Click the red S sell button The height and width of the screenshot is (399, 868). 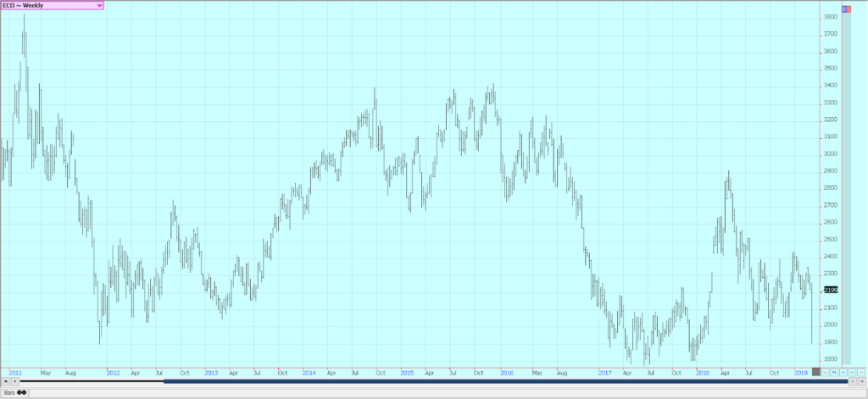pos(848,8)
